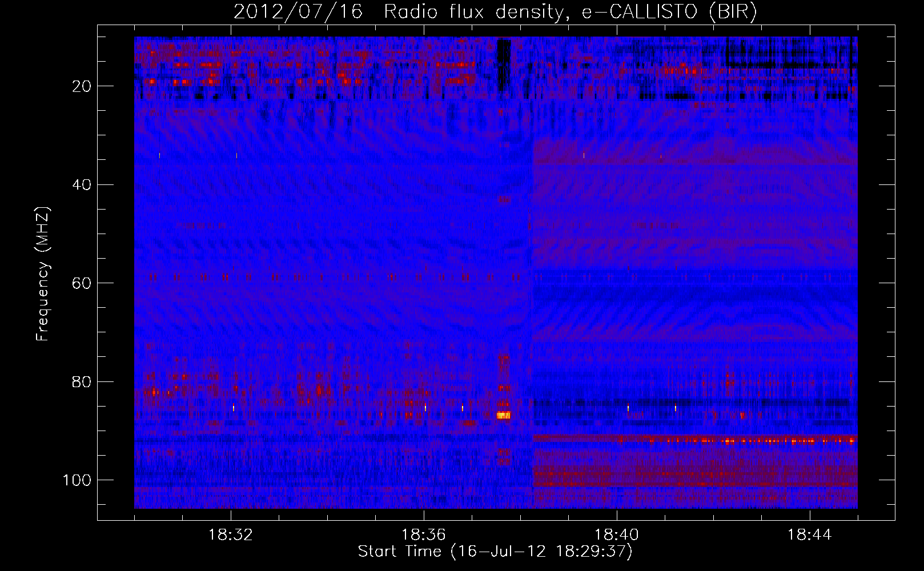Click the 20 frequency tick label
Screen dimensions: 924x571
tap(82, 86)
